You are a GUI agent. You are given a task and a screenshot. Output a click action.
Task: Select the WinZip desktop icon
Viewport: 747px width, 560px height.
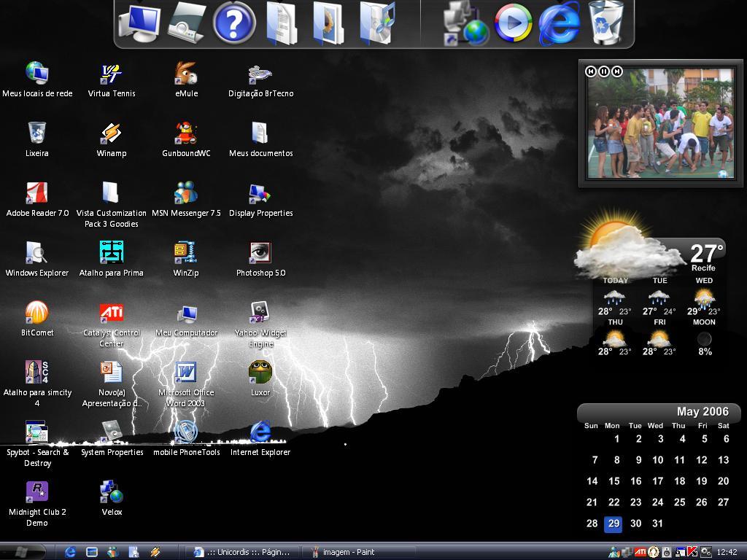point(186,260)
